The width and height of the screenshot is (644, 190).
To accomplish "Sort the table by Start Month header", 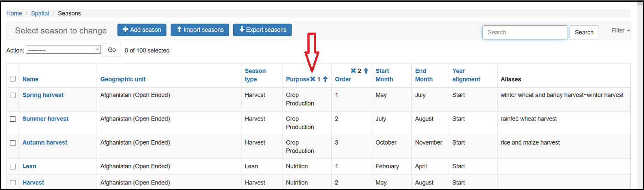I will [384, 75].
